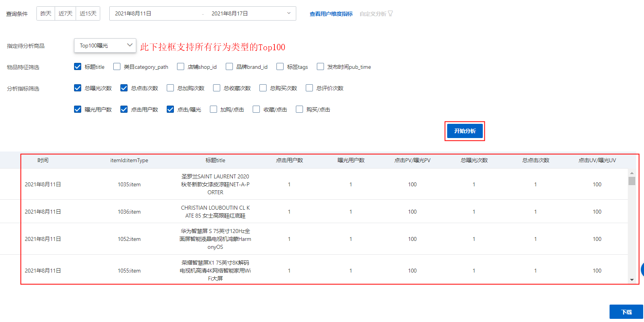The width and height of the screenshot is (644, 322).
Task: Click the start date field 2021年8月11日
Action: (x=133, y=13)
